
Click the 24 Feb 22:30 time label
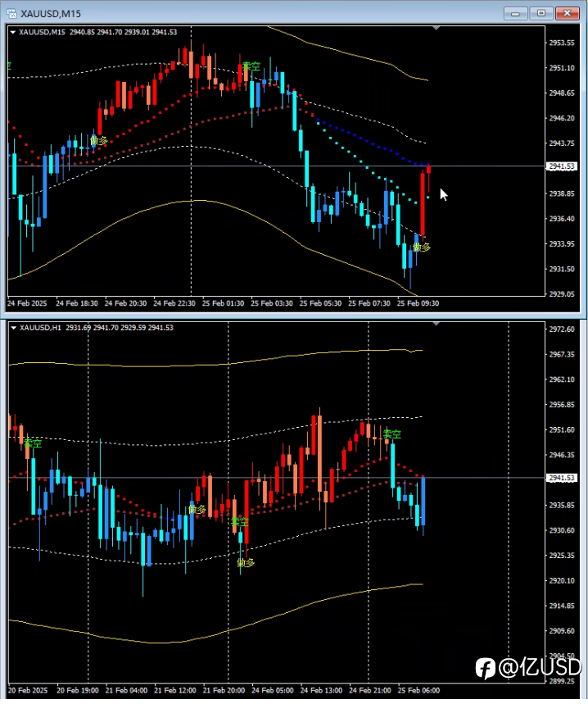click(x=174, y=303)
